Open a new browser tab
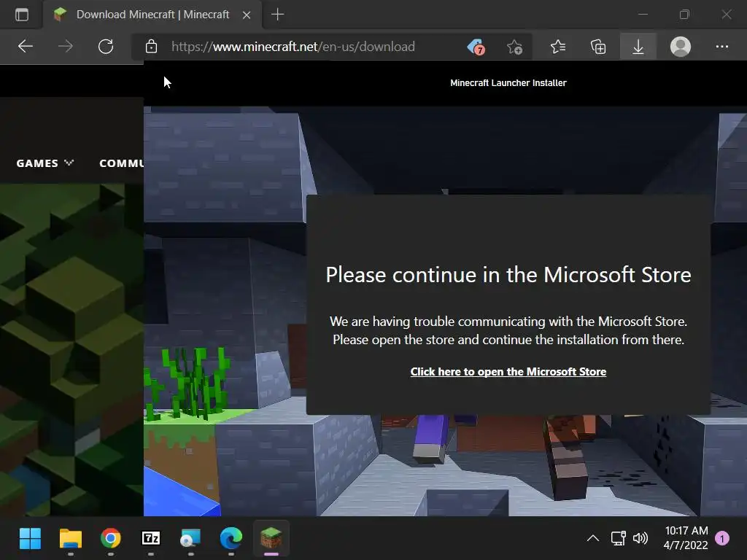Viewport: 747px width, 560px height. pos(277,15)
